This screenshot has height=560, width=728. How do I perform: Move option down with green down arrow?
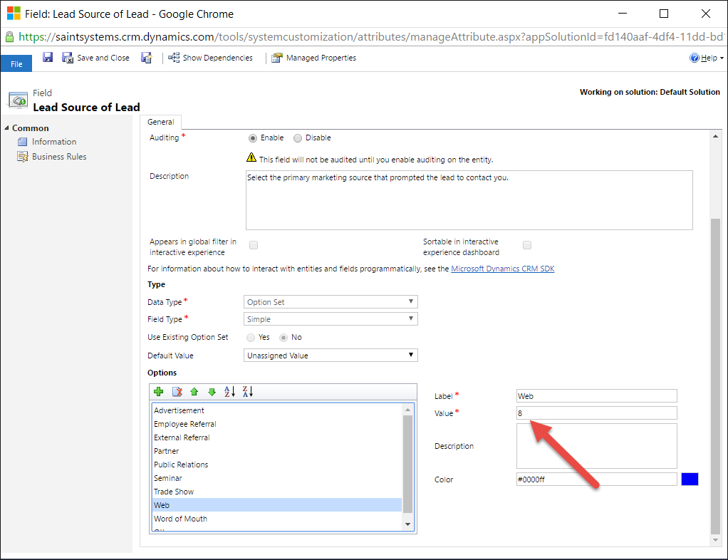pyautogui.click(x=212, y=392)
